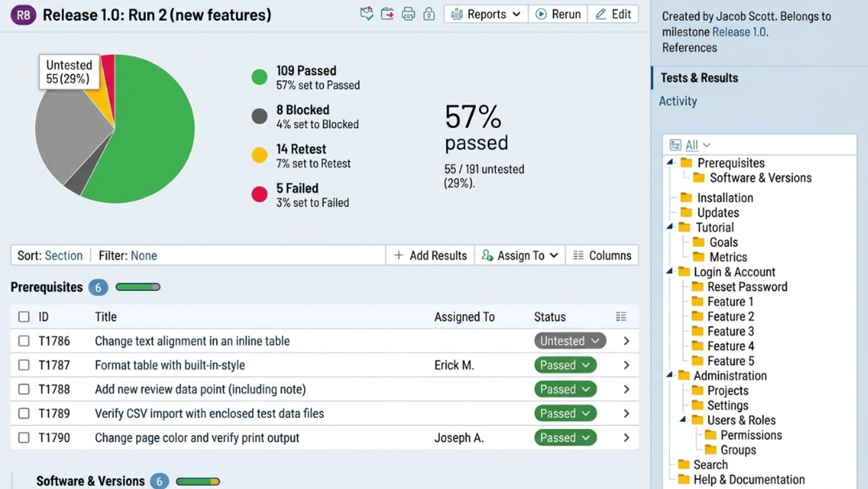Open details arrow for test T1786

[x=627, y=341]
